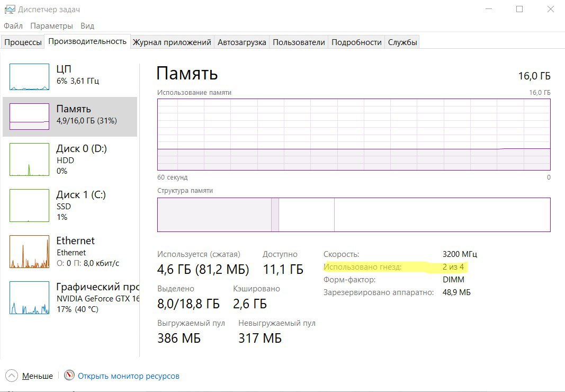The width and height of the screenshot is (565, 392).
Task: Go to the Пользователи tab
Action: [299, 42]
